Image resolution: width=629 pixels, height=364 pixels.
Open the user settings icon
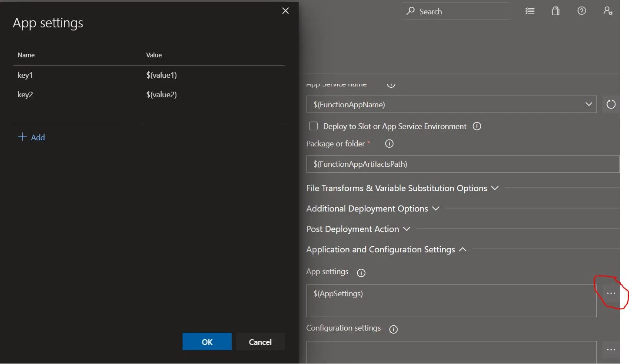608,11
